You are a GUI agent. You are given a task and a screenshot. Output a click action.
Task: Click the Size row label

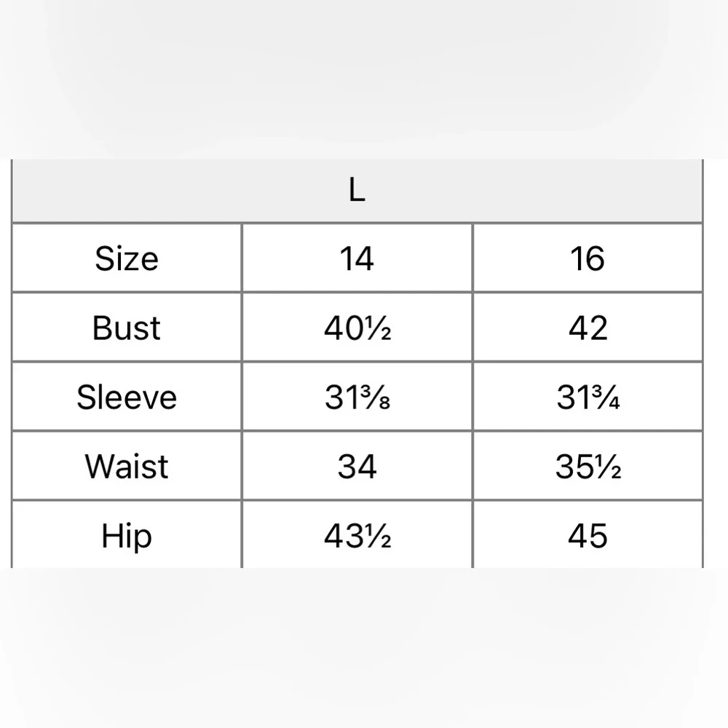tap(127, 258)
